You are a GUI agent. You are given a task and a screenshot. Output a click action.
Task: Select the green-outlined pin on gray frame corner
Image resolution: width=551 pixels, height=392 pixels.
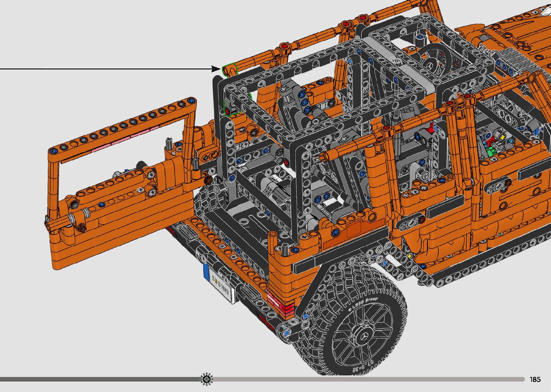pos(231,108)
